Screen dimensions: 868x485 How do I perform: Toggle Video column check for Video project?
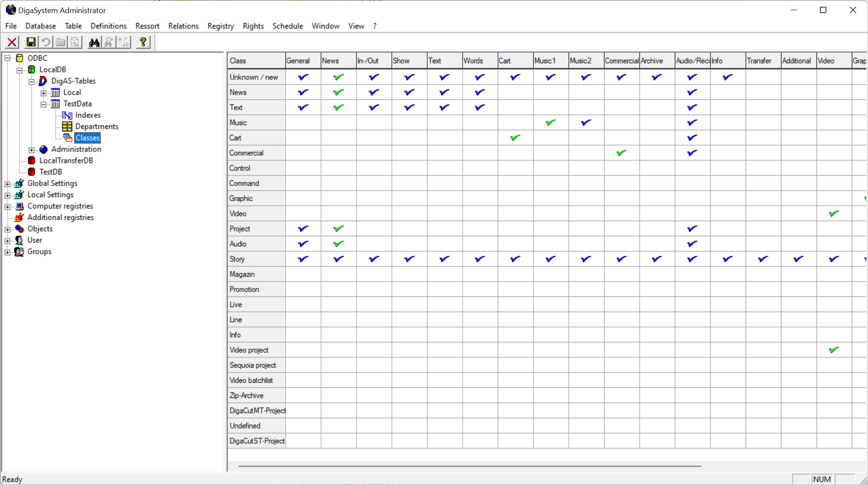click(833, 350)
